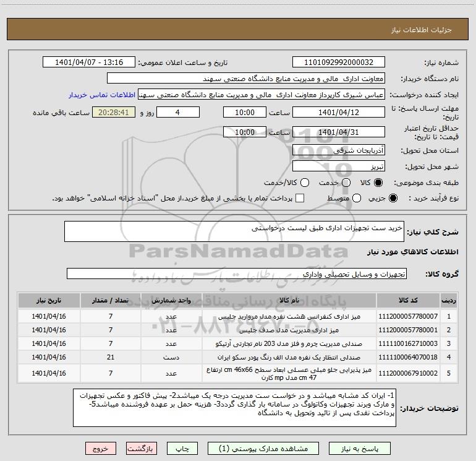Screen dimensions: 476x461
Task: Click the delivery city field 'تبریز'
Action: coord(339,166)
